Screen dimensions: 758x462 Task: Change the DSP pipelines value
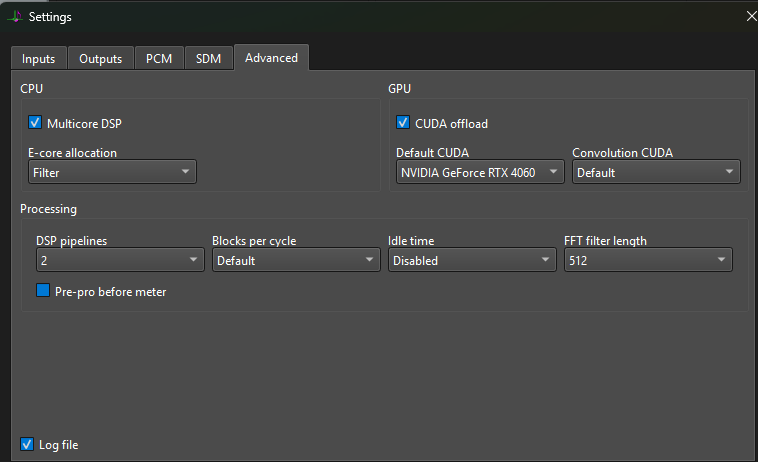pyautogui.click(x=120, y=260)
